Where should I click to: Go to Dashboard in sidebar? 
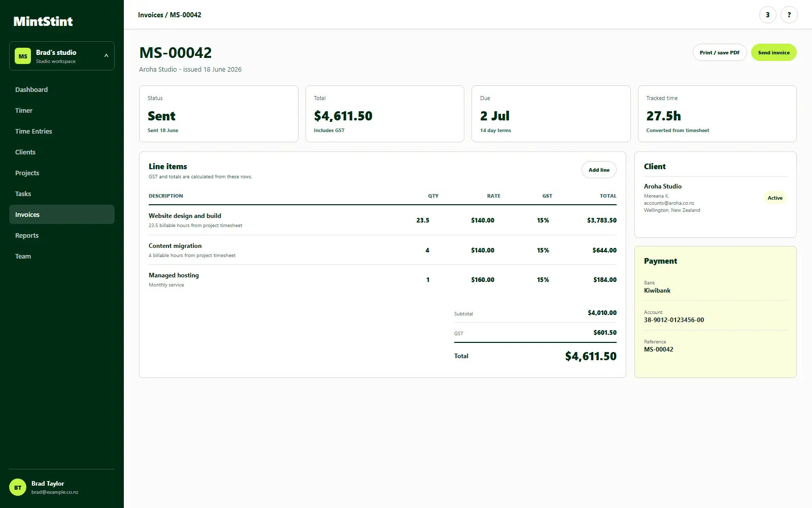pos(62,89)
